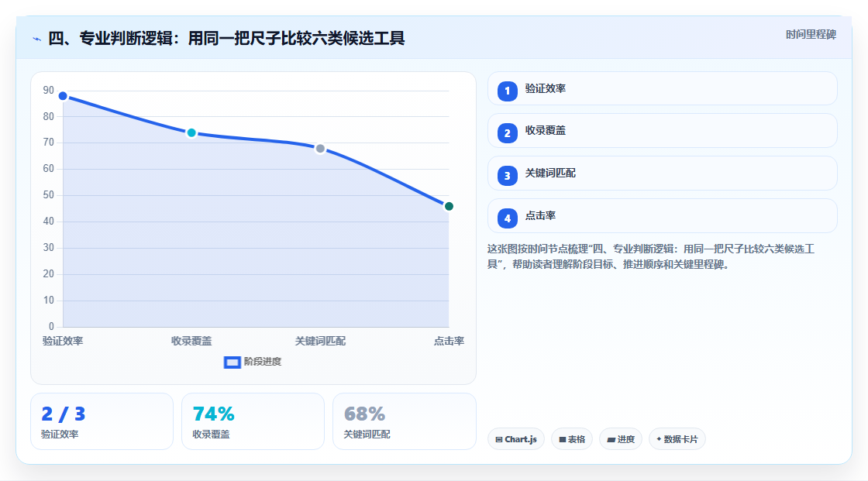868x481 pixels.
Task: Click the x-axis label 关键词匹配
Action: coord(320,341)
